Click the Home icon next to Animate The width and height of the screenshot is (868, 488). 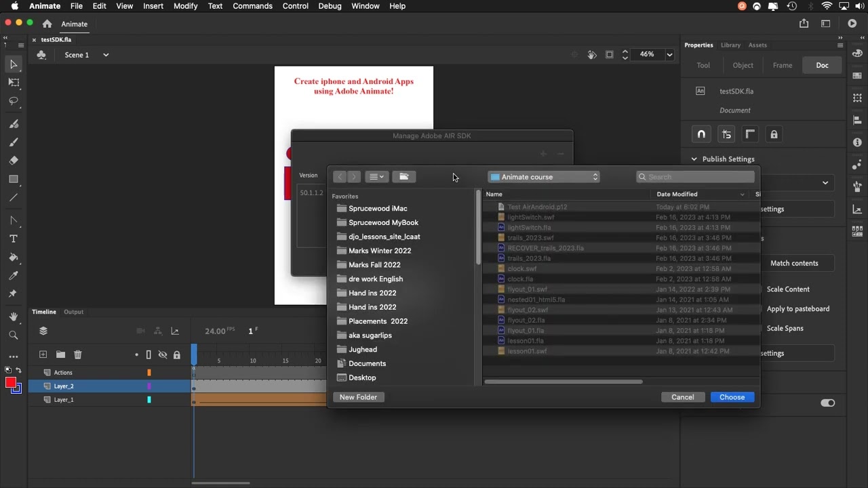pyautogui.click(x=47, y=24)
